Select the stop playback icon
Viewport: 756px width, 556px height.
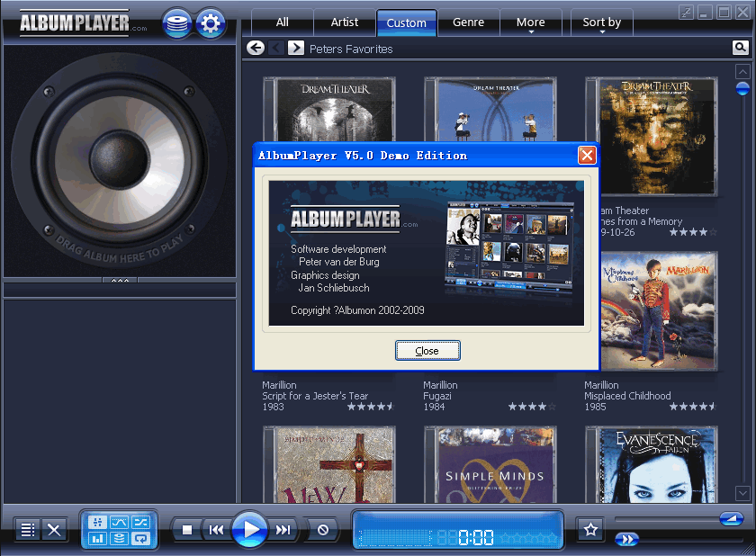[187, 530]
